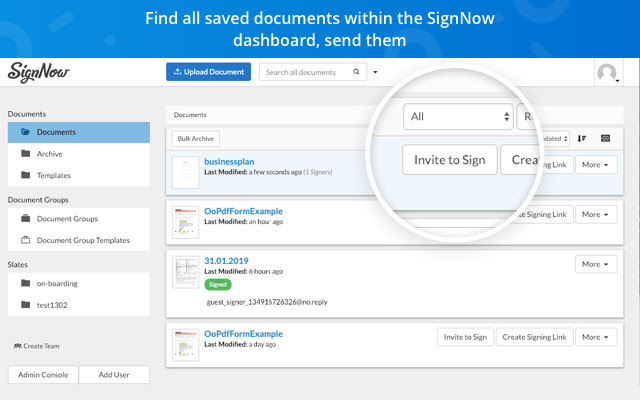Open the 31.01.2019 document
Screen dimensions: 640x400
tap(226, 261)
